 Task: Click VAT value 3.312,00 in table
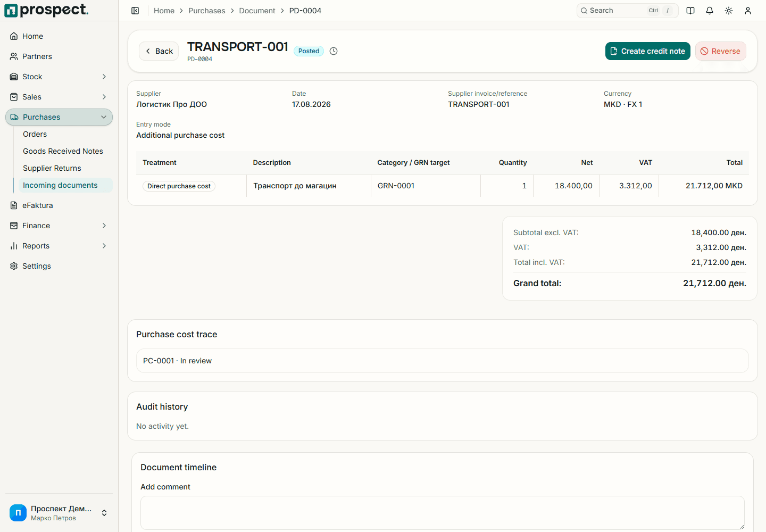coord(635,186)
